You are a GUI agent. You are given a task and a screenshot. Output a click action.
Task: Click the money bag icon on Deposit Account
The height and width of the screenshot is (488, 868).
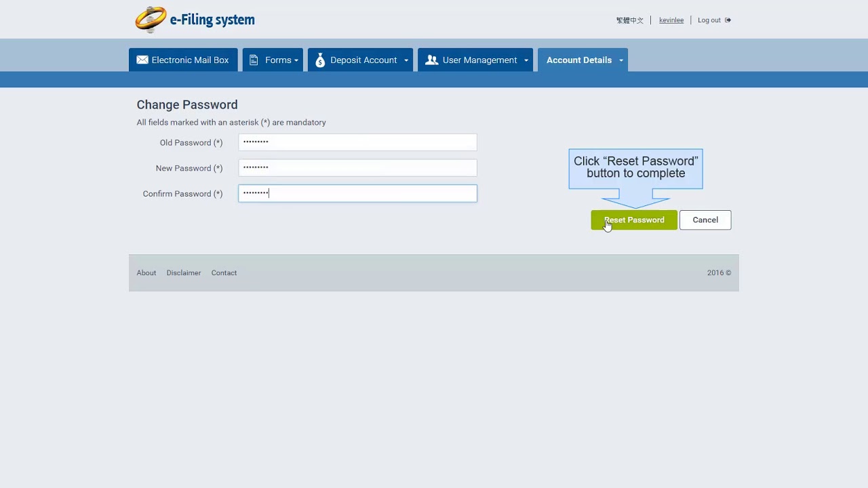click(x=320, y=60)
